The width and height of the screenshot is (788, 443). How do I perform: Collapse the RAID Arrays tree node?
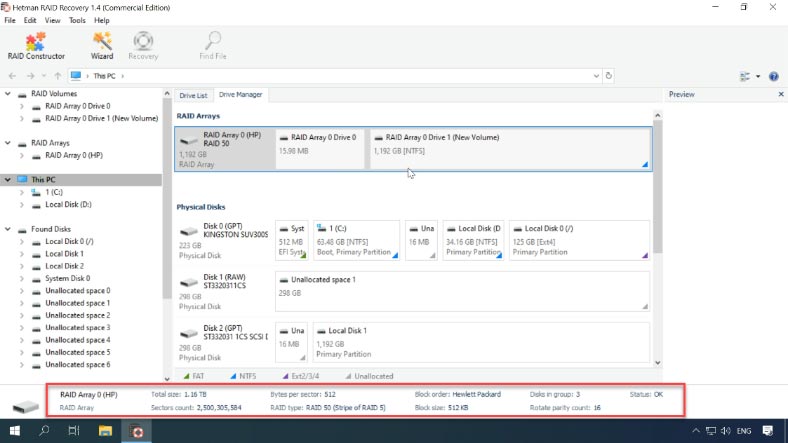[8, 143]
